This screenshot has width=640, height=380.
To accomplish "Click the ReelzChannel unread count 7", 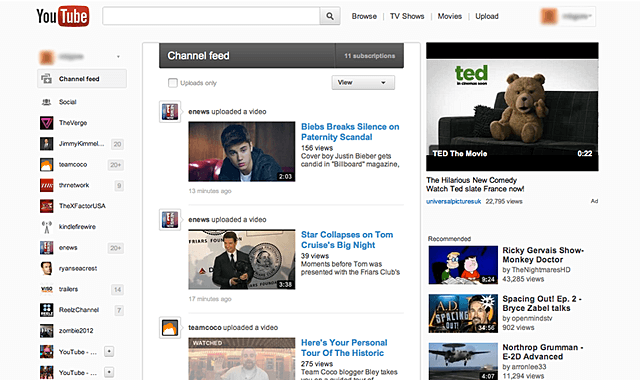I will 119,311.
